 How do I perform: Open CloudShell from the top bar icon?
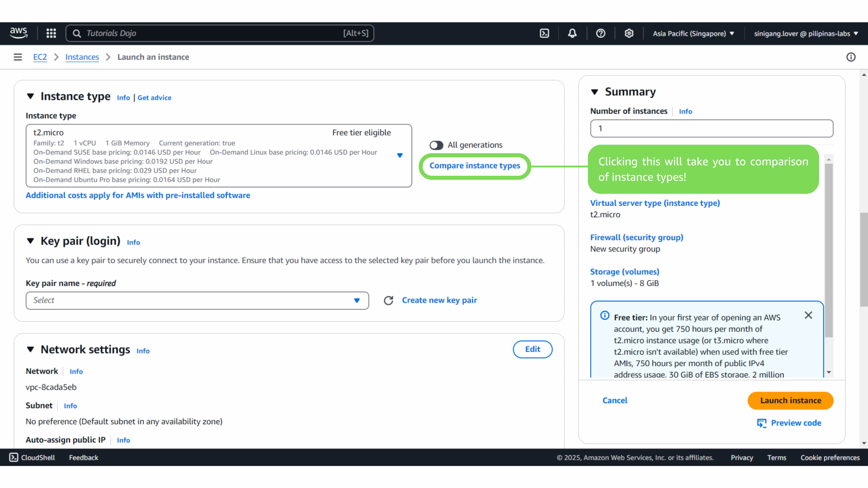click(x=544, y=33)
